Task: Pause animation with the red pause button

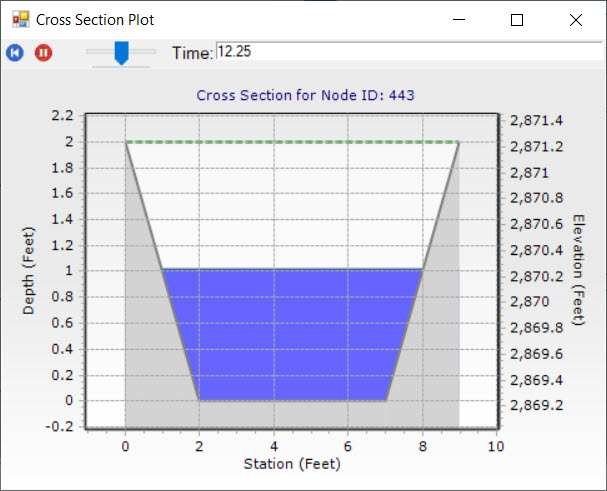Action: point(43,52)
